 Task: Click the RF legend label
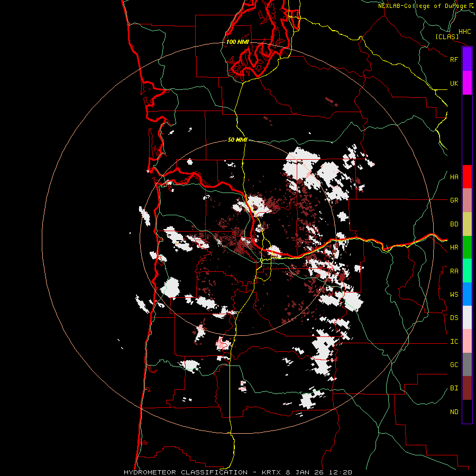[454, 59]
